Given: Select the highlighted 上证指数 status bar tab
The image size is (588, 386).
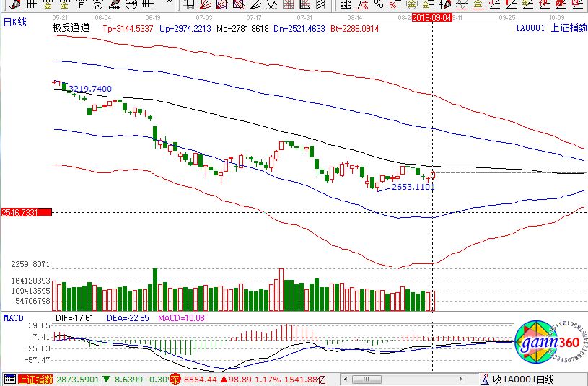Looking at the screenshot, I should 36,380.
